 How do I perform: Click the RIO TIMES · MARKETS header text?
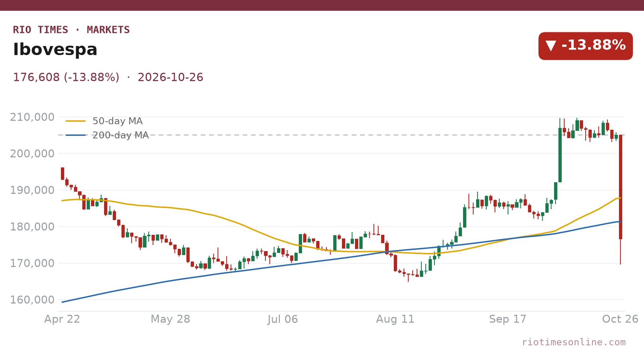point(71,30)
